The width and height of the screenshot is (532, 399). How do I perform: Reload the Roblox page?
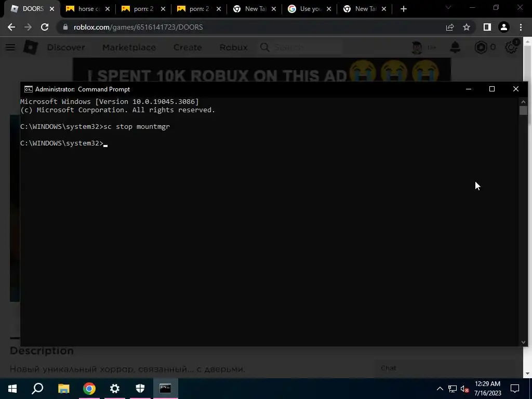[x=45, y=27]
